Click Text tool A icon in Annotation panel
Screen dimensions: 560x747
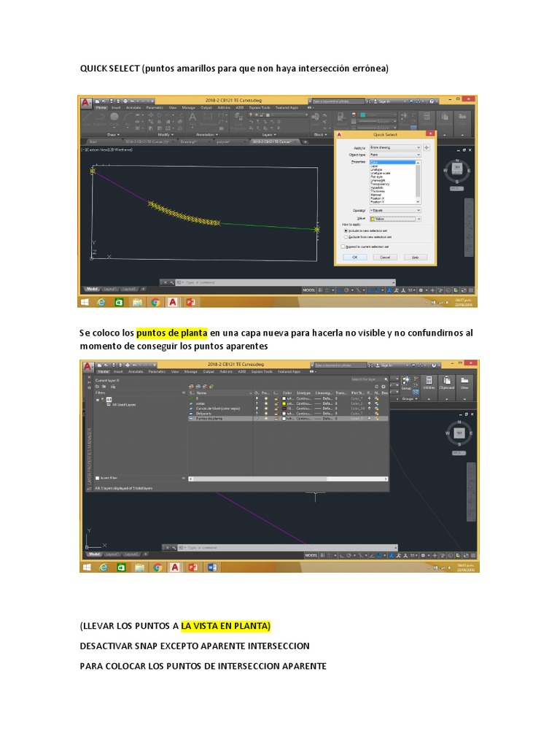(192, 117)
